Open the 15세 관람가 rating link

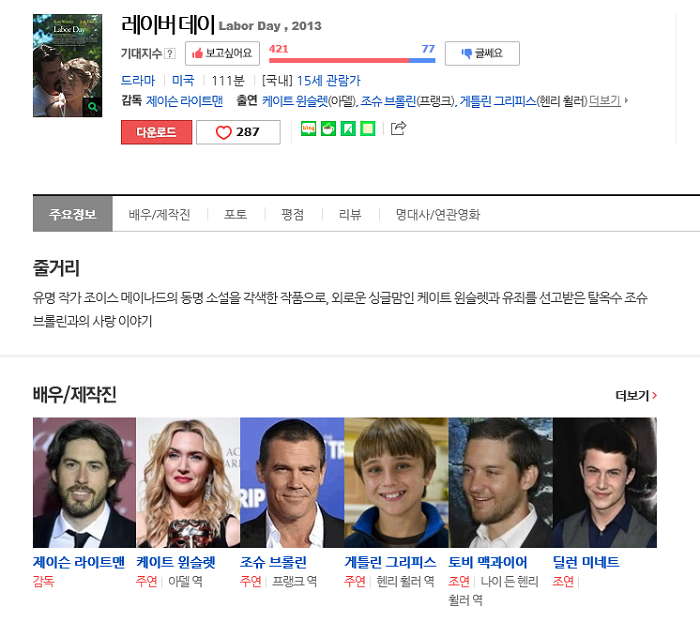tap(328, 80)
